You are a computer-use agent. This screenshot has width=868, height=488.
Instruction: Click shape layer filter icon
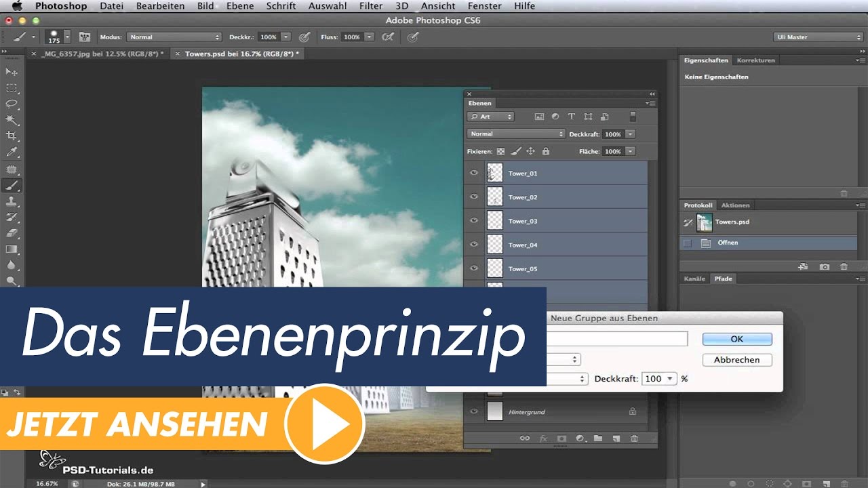click(588, 117)
